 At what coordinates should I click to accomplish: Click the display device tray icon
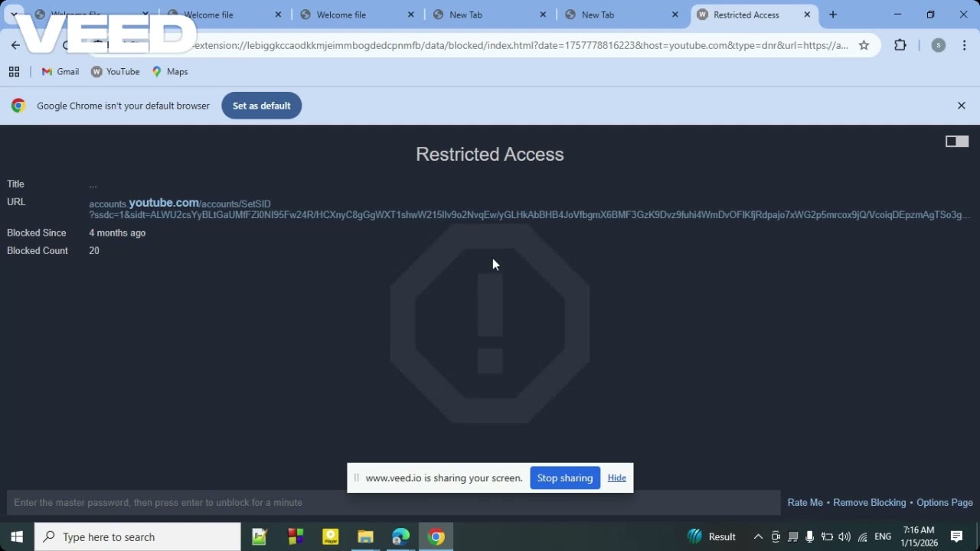[792, 537]
